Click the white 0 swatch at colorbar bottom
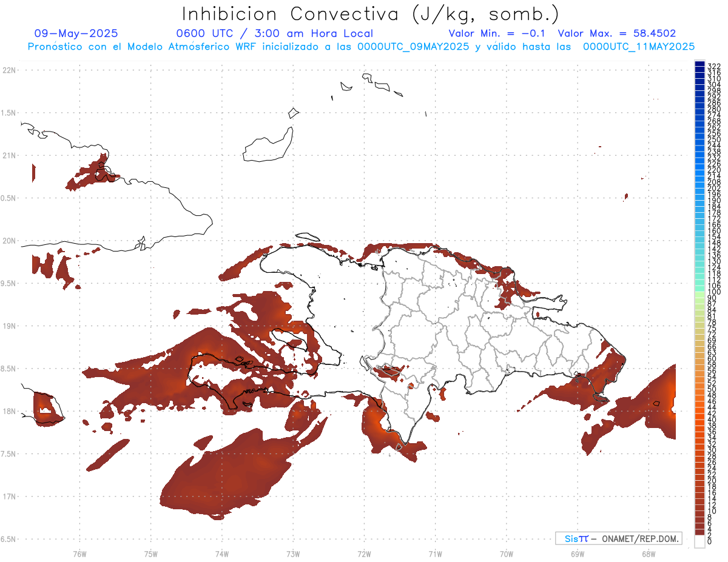The image size is (728, 562). pyautogui.click(x=699, y=543)
